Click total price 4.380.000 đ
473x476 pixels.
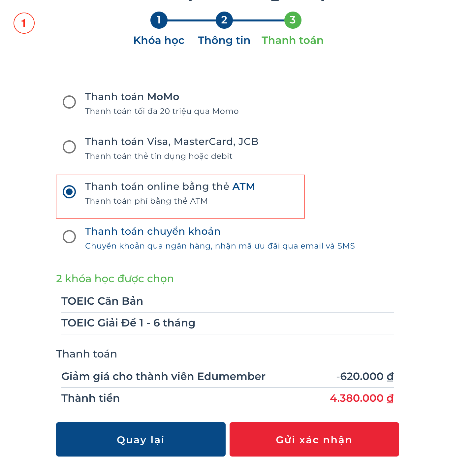pos(362,398)
